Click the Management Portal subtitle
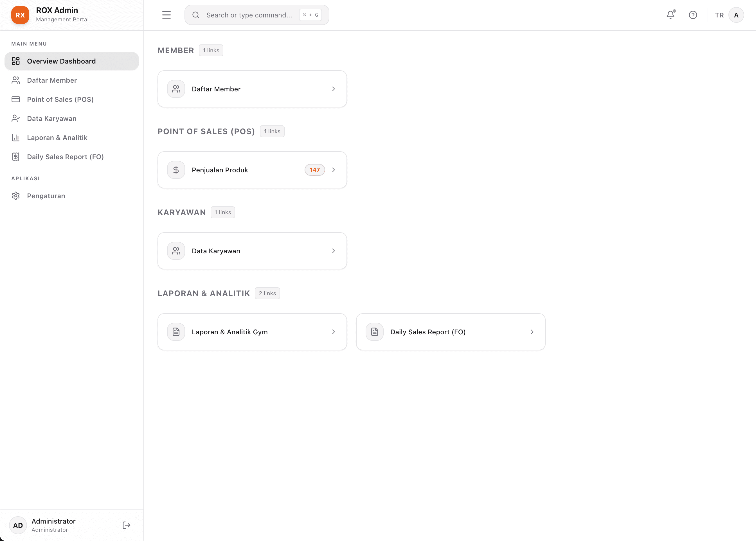Viewport: 756px width, 541px height. (x=62, y=20)
